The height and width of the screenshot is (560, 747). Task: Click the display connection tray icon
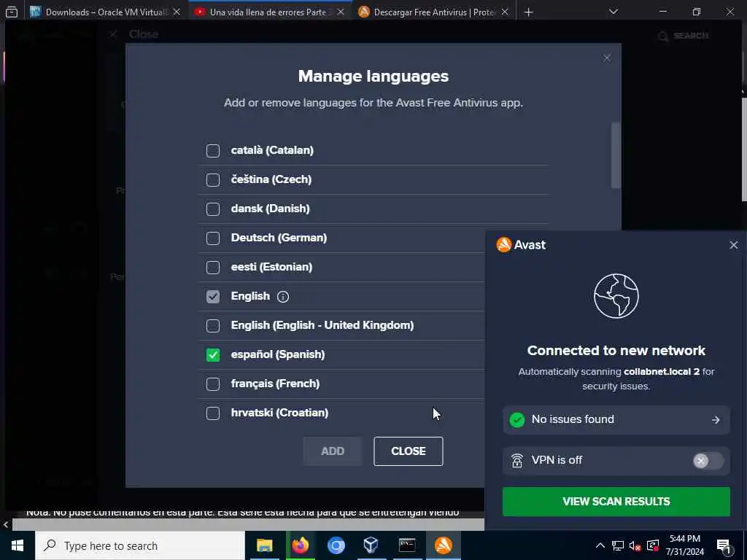(653, 545)
